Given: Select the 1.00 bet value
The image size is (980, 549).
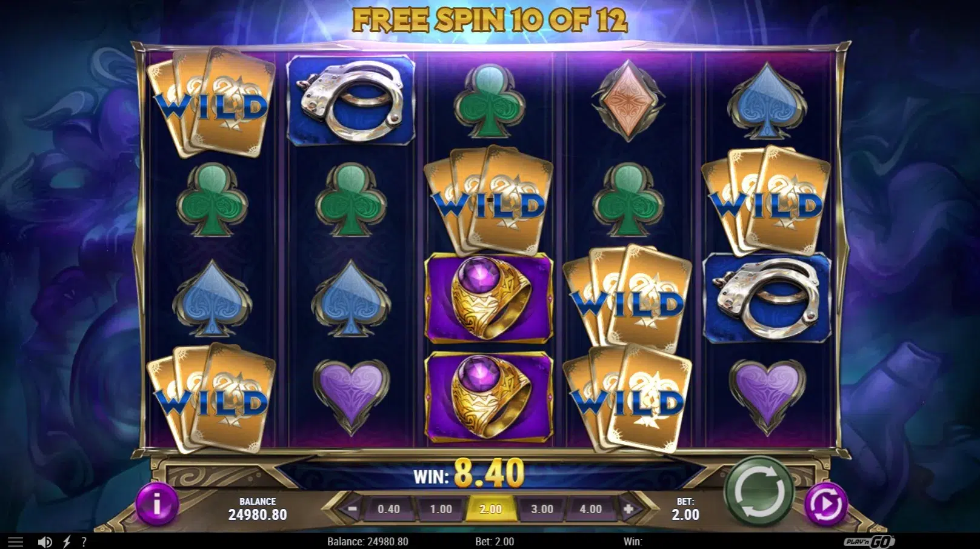Looking at the screenshot, I should point(441,509).
